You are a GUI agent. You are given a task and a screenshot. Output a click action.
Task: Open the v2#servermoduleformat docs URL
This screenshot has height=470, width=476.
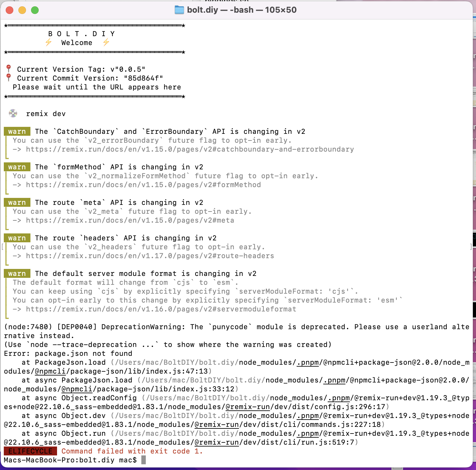pos(161,309)
